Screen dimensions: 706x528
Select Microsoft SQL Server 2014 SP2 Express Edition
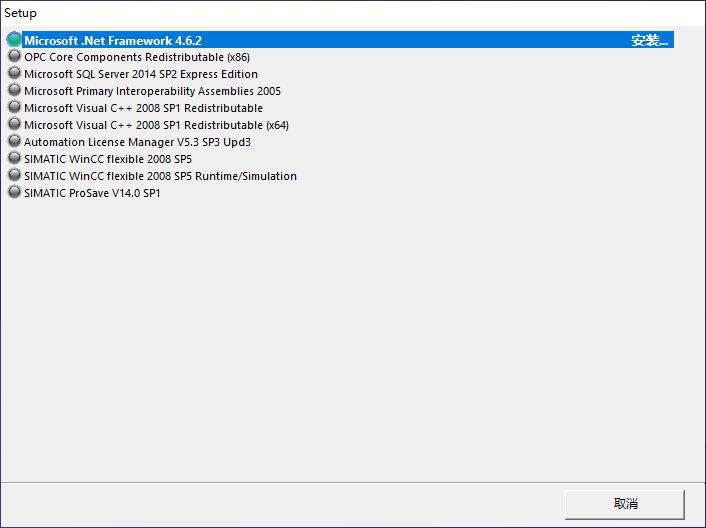tap(141, 74)
